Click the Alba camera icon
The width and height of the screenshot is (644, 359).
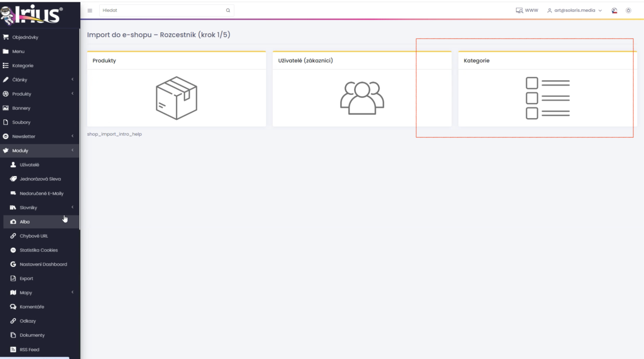click(x=13, y=222)
